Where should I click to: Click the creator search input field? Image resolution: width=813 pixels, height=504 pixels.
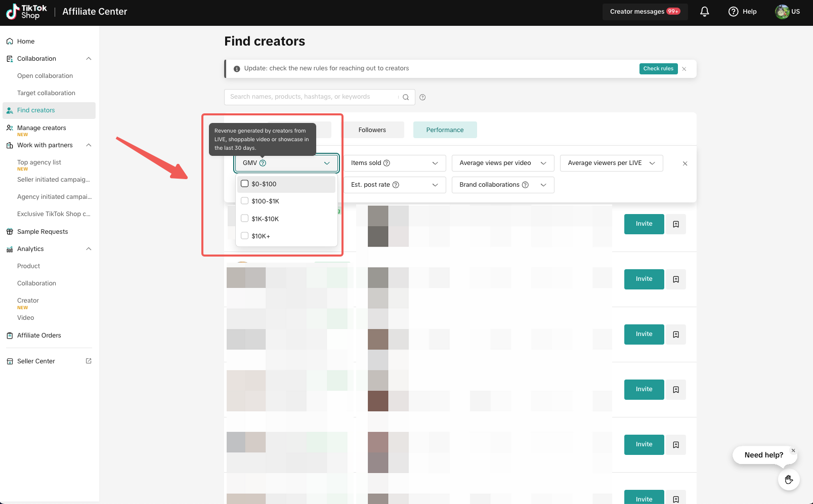point(311,97)
